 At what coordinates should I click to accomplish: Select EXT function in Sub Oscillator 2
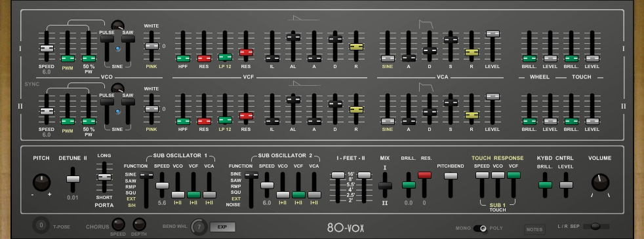[x=236, y=199]
